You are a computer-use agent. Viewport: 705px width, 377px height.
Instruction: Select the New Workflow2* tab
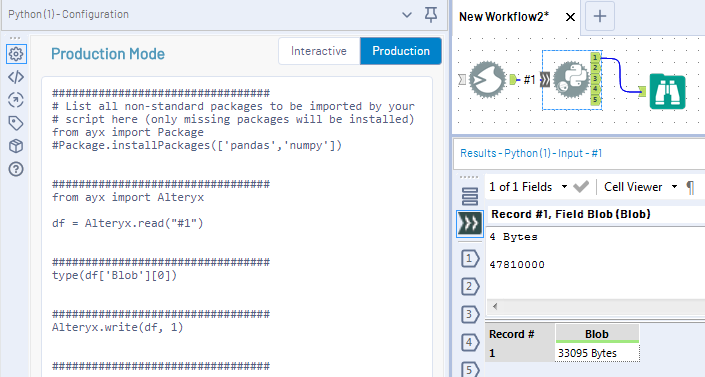[504, 17]
